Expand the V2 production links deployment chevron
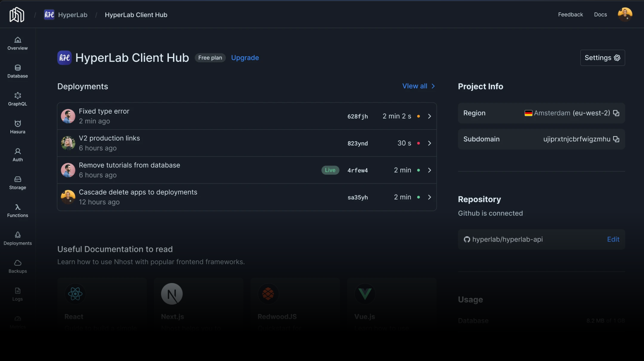 click(x=429, y=143)
